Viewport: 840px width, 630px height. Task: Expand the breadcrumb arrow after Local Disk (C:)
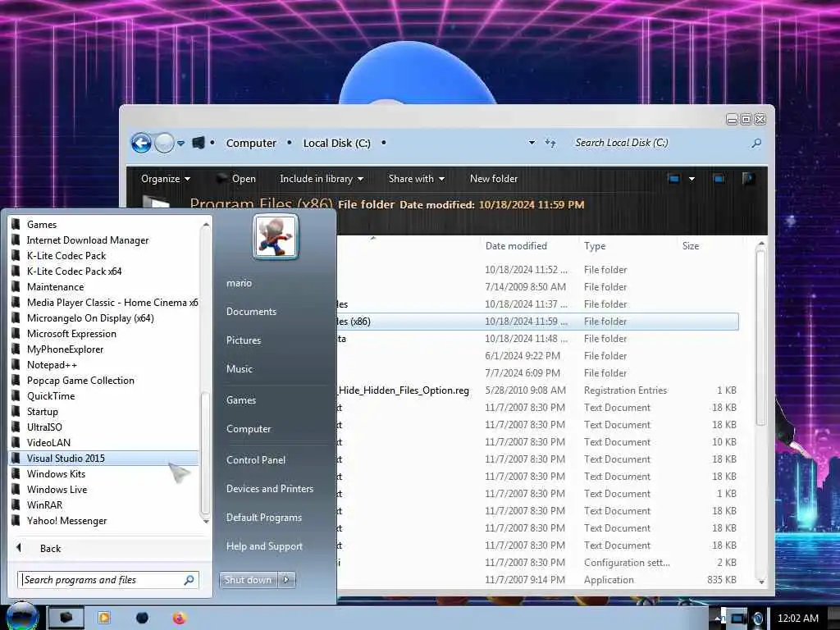pyautogui.click(x=384, y=143)
